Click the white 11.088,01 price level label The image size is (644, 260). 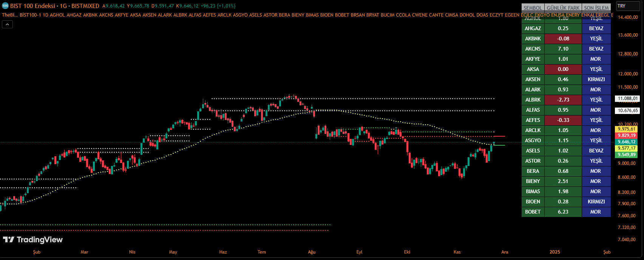(x=627, y=98)
